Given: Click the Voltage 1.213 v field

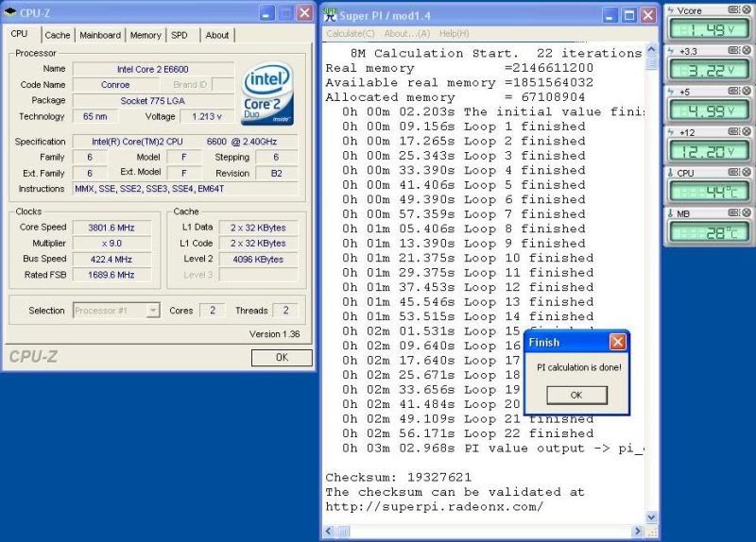Looking at the screenshot, I should 207,116.
